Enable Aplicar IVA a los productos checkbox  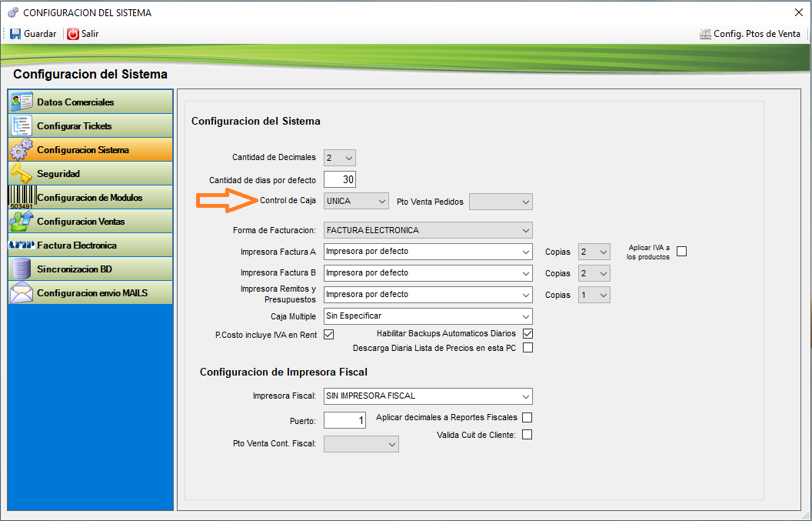coord(681,252)
